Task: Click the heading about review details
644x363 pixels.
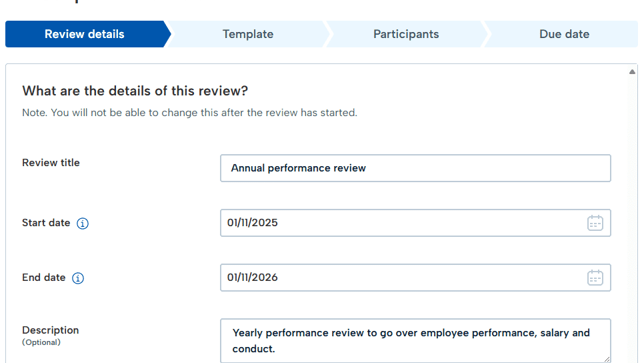Action: [x=135, y=91]
